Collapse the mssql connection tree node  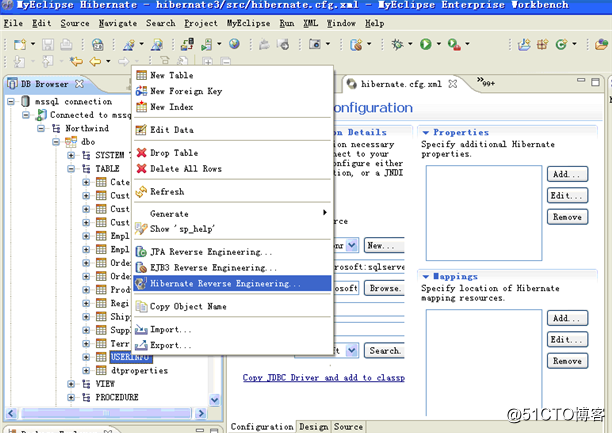coord(11,102)
